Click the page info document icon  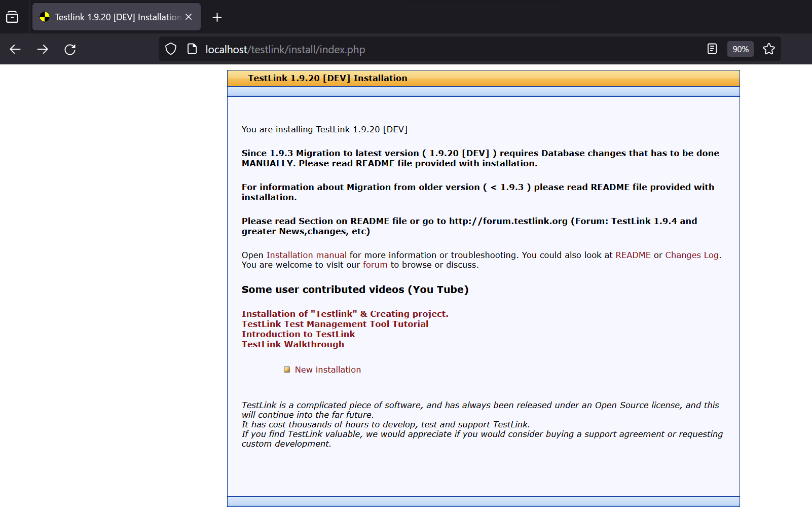pos(192,49)
